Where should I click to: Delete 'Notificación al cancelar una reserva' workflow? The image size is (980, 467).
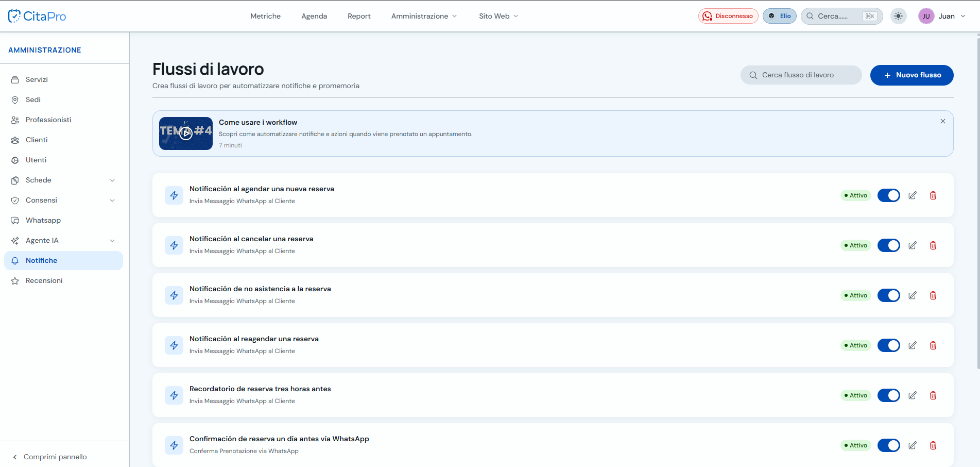point(933,245)
